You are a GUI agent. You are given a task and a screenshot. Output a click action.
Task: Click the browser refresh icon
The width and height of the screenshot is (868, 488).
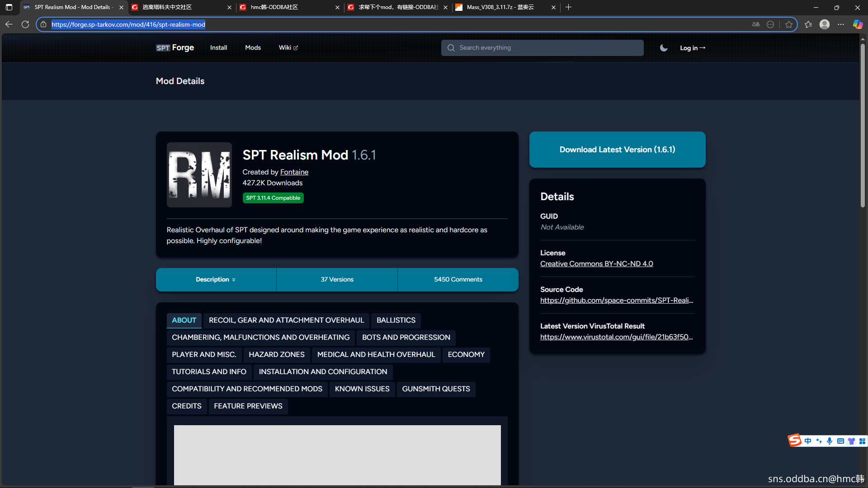tap(25, 24)
